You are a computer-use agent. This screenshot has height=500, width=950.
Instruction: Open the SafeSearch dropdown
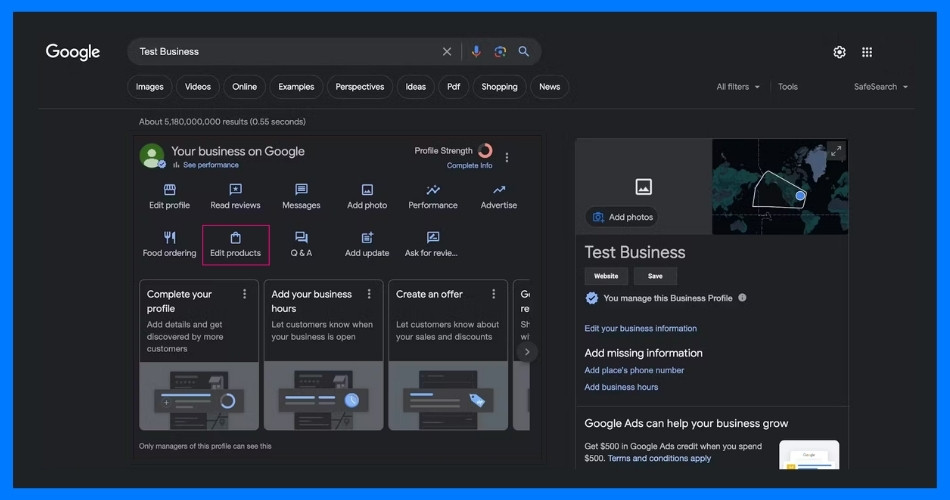pyautogui.click(x=880, y=87)
